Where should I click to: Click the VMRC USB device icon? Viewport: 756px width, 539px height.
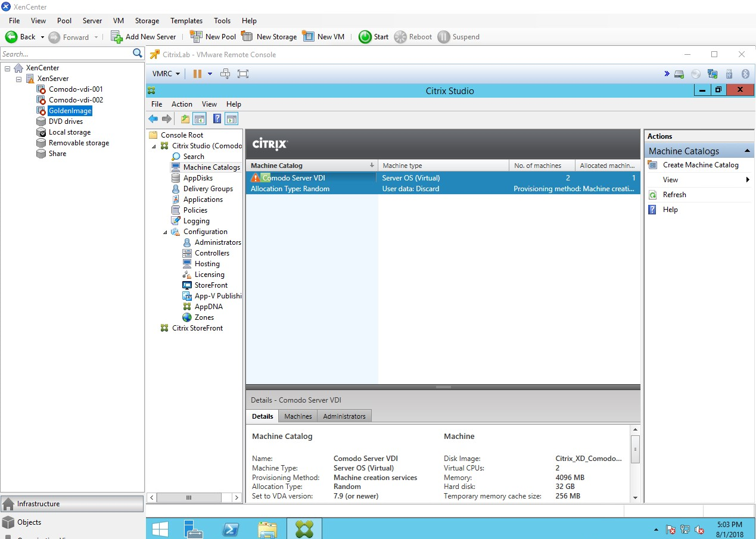pos(729,74)
